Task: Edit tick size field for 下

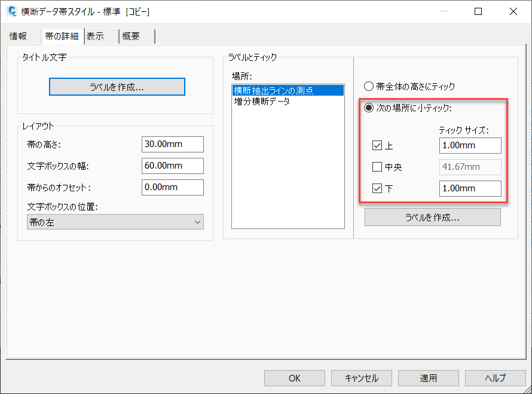Action: (470, 188)
